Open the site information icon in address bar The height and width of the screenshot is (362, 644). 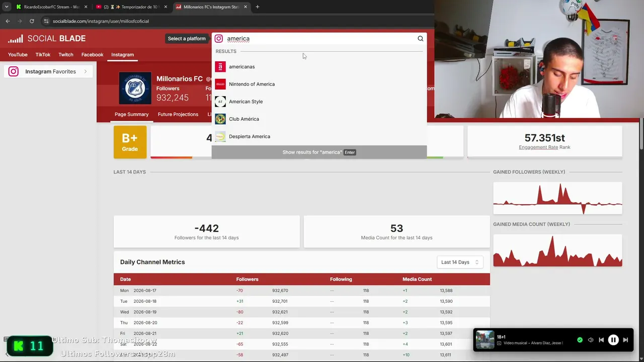point(46,21)
